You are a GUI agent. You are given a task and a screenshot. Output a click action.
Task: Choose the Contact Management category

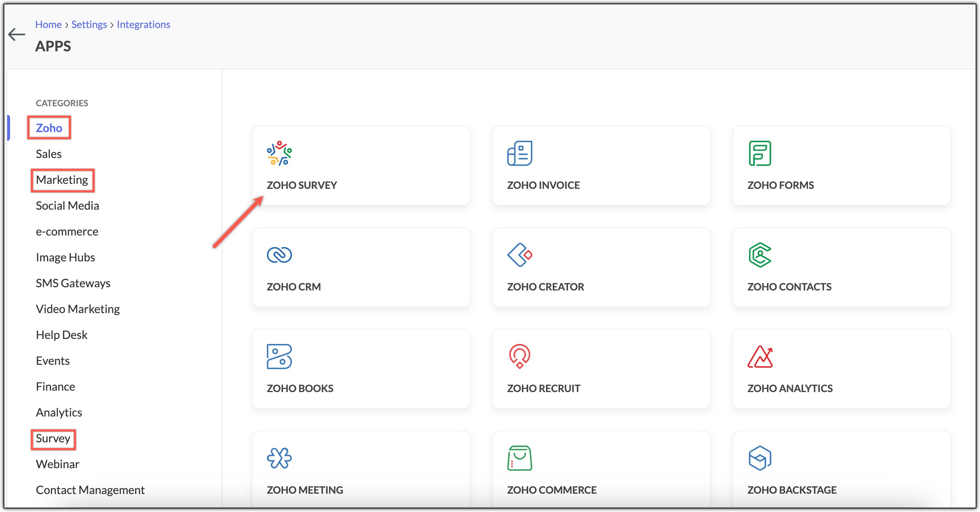pos(90,490)
